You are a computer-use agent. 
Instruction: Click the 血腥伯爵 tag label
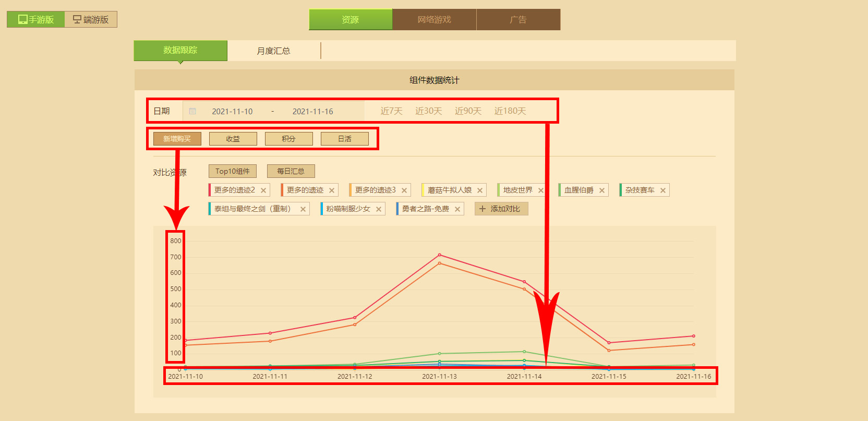pyautogui.click(x=579, y=190)
